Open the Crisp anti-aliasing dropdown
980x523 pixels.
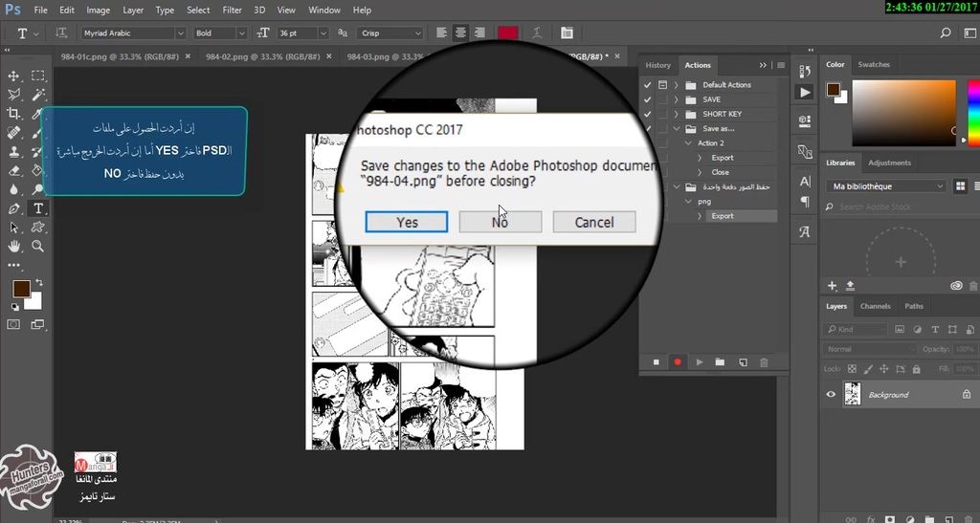pyautogui.click(x=417, y=33)
